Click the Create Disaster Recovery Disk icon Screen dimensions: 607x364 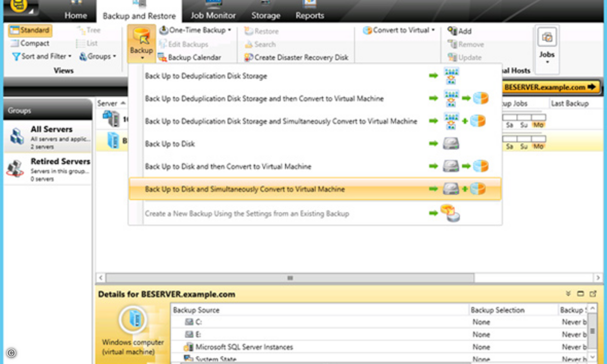[248, 58]
